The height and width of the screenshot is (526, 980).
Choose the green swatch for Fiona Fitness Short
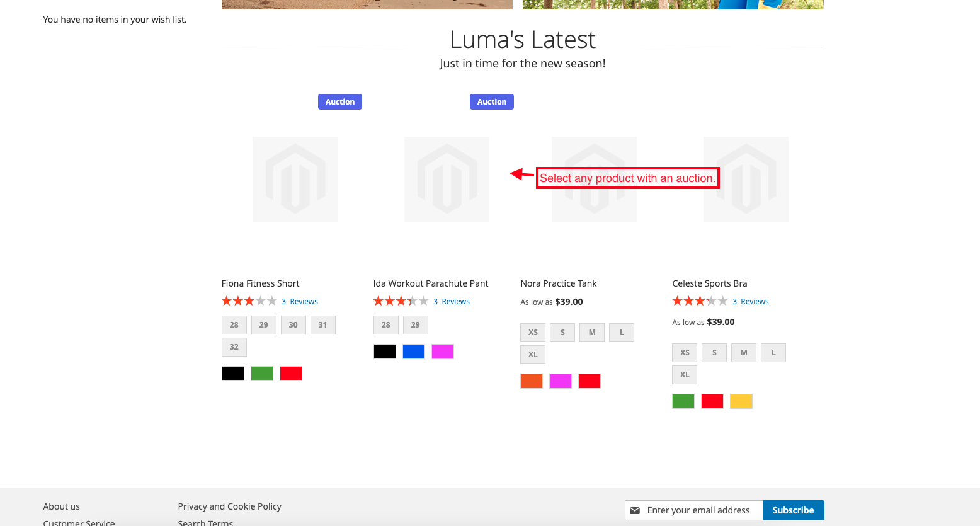coord(262,374)
